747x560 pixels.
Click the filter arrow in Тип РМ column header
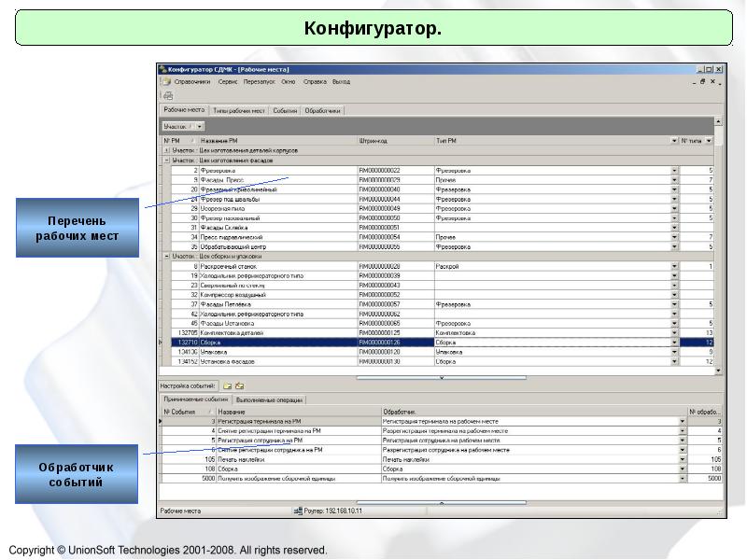point(674,141)
